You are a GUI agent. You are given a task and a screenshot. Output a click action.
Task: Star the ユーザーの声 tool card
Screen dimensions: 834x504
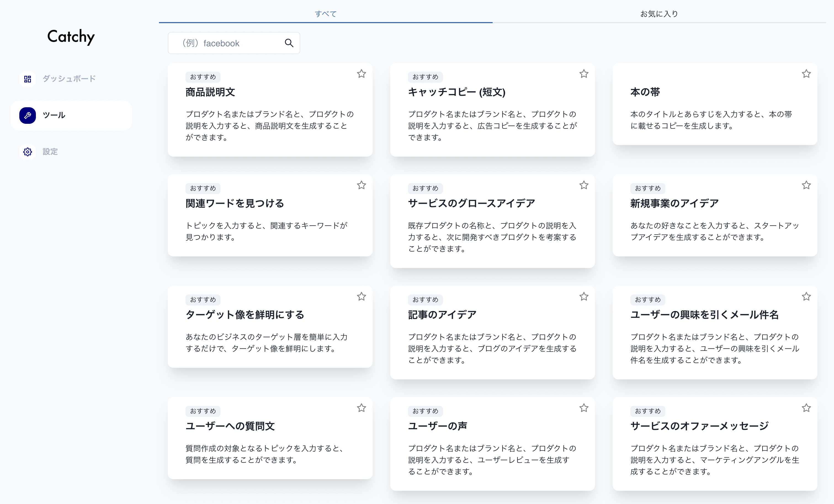coord(583,408)
